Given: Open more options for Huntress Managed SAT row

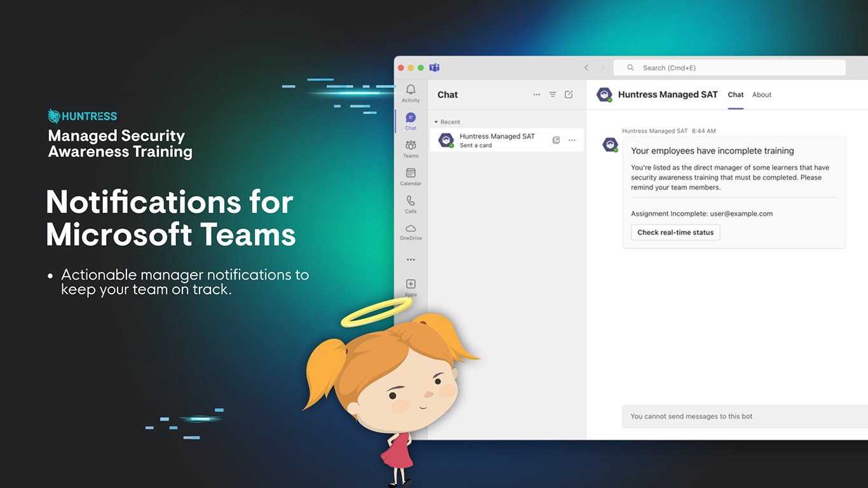Looking at the screenshot, I should click(572, 140).
